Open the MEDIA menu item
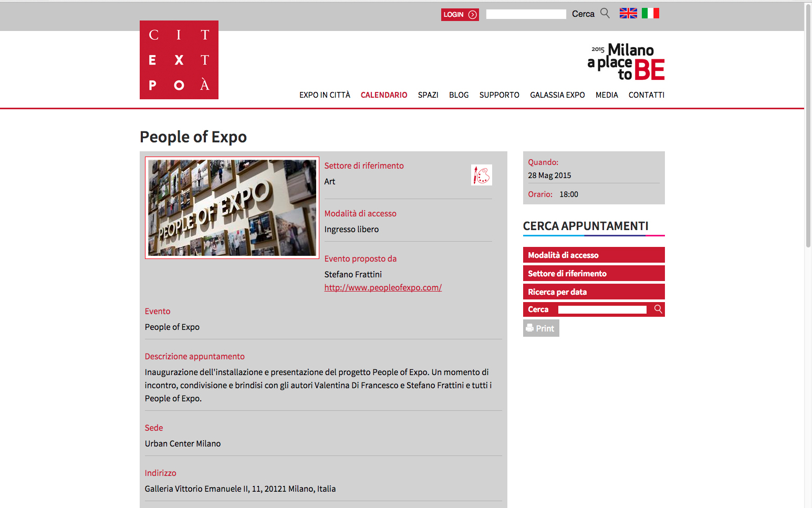Image resolution: width=812 pixels, height=508 pixels. pyautogui.click(x=607, y=95)
